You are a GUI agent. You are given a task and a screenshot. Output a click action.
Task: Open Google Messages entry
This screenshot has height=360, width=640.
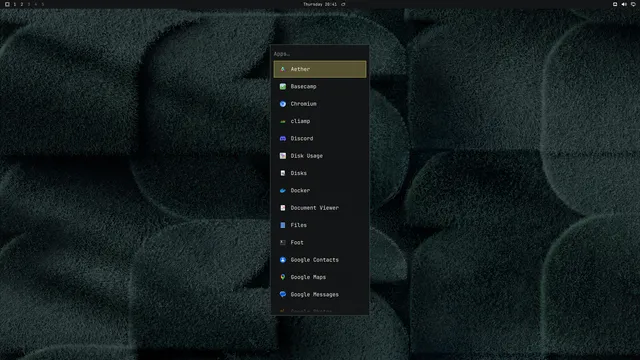320,294
